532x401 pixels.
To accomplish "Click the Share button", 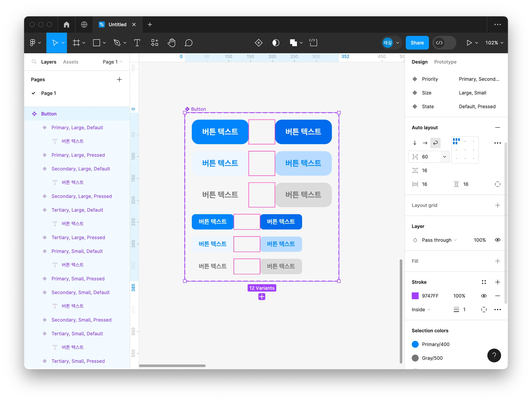I will click(417, 43).
